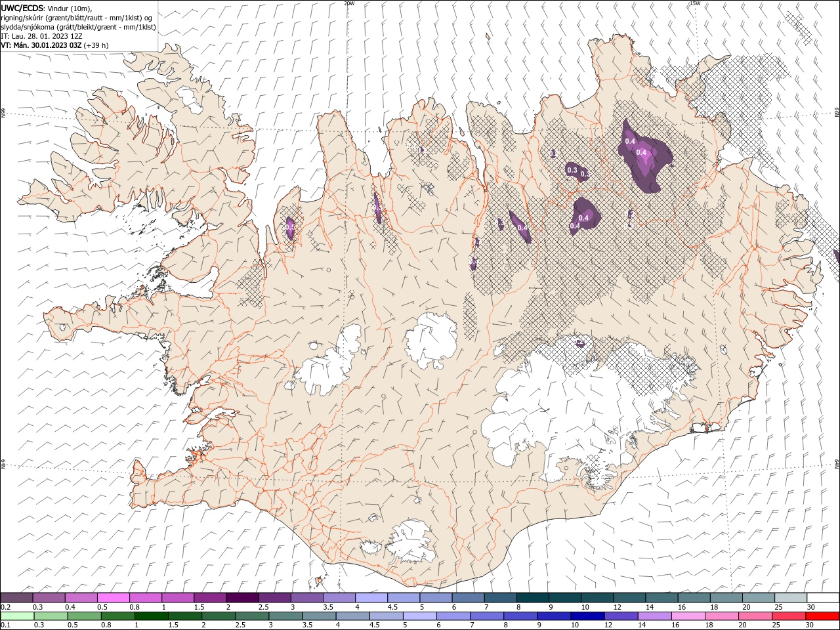Pick the darkest purple swatch in the upper legend
The height and width of the screenshot is (630, 840).
point(242,598)
